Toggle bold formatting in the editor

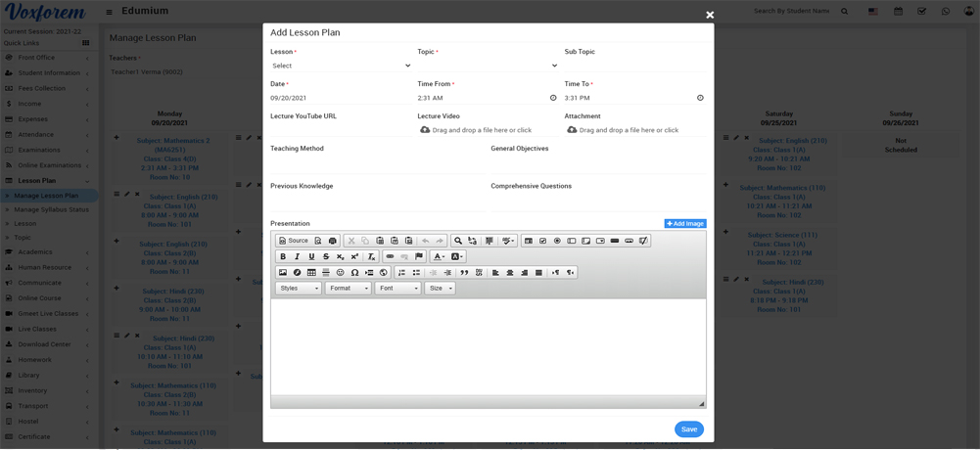(283, 256)
